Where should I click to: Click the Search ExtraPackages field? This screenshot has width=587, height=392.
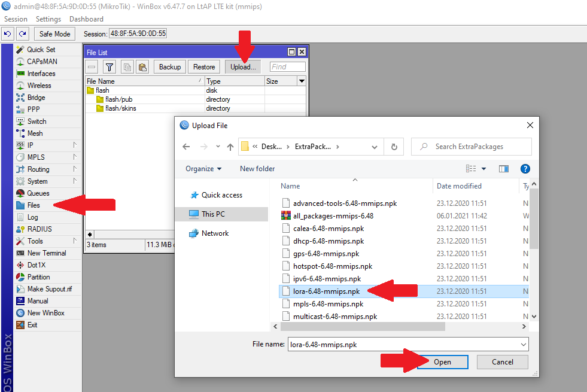pyautogui.click(x=472, y=147)
